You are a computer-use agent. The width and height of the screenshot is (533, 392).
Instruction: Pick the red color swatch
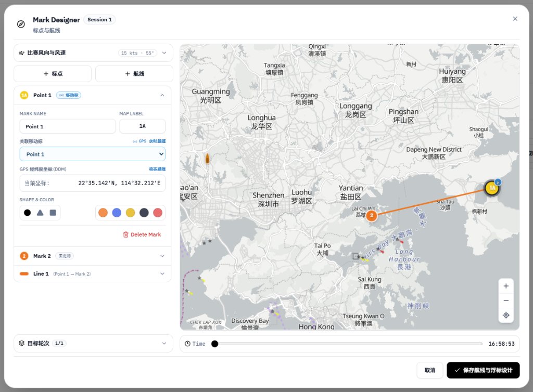[158, 213]
